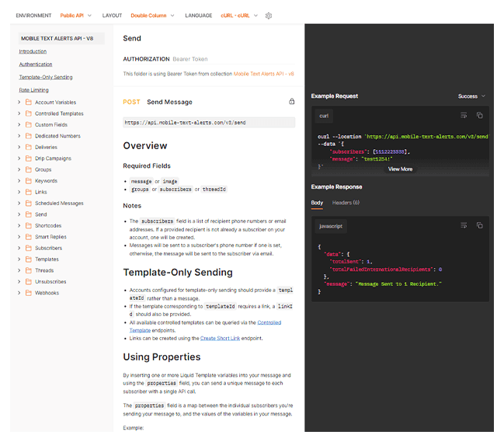Copy the Example Request code snippet
This screenshot has height=442, width=504.
[x=479, y=116]
